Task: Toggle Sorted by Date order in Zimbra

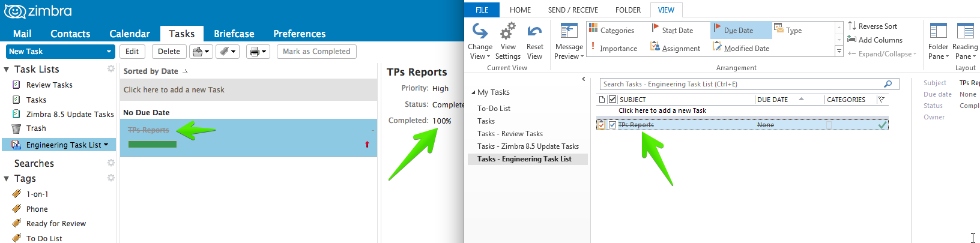Action: click(x=156, y=71)
